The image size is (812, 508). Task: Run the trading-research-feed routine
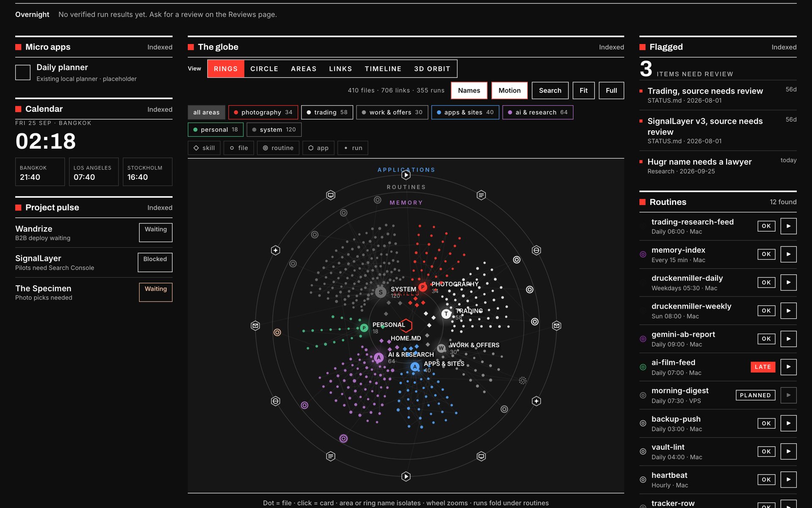[x=788, y=226]
